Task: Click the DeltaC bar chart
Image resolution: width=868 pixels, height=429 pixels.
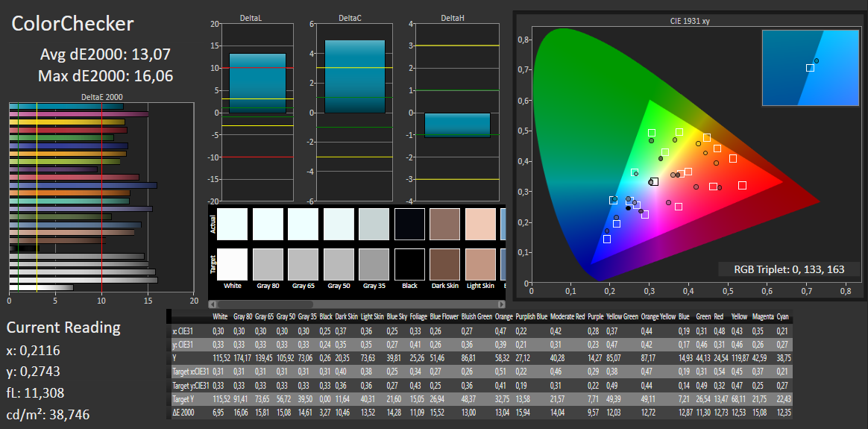Action: [x=354, y=113]
